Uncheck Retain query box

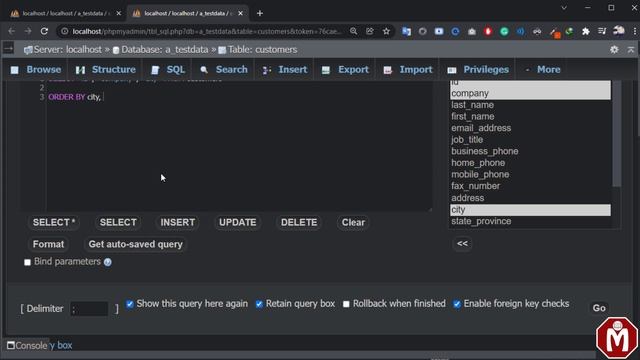[259, 304]
